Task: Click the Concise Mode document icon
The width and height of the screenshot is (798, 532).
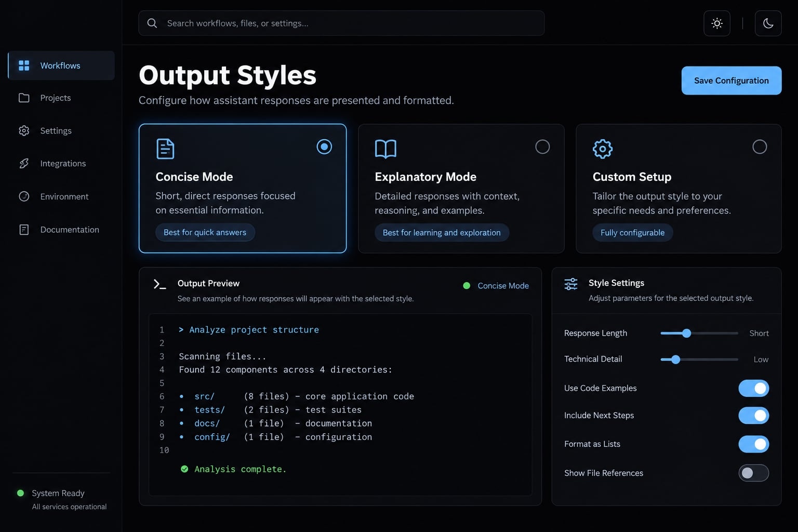Action: tap(165, 149)
